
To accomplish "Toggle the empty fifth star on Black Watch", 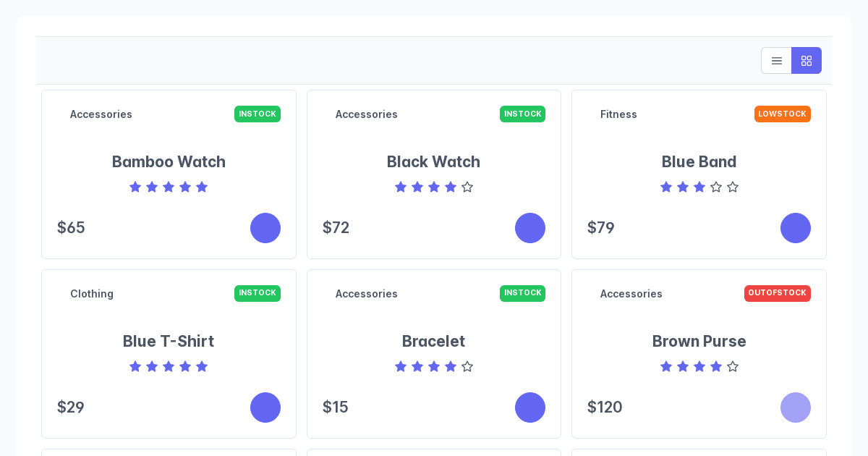I will 467,187.
